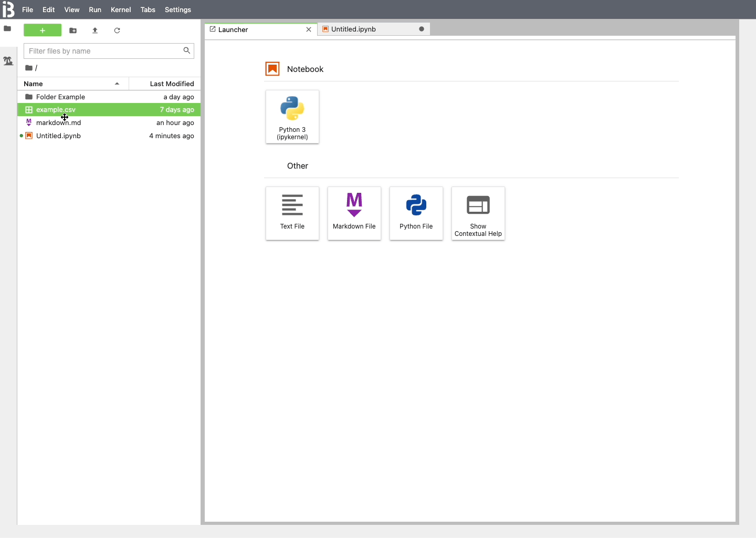Click the green New Launcher plus button
The height and width of the screenshot is (538, 756).
pos(43,30)
